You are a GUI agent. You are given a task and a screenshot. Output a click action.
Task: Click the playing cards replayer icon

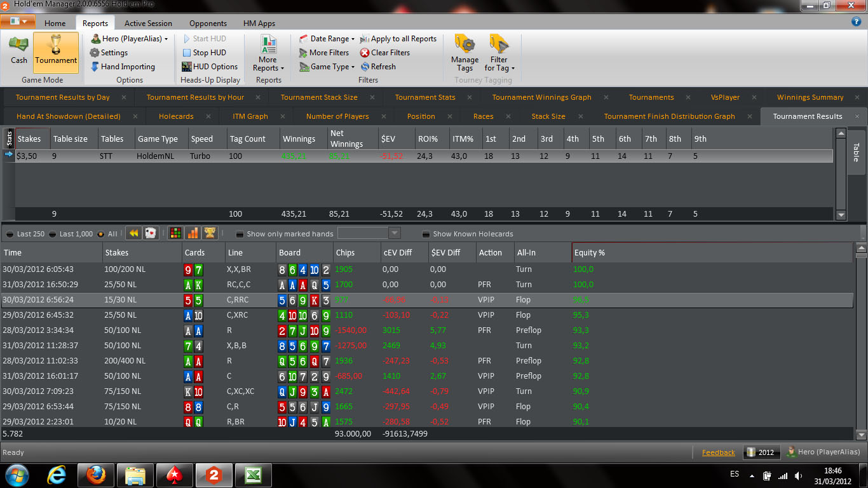tap(150, 233)
